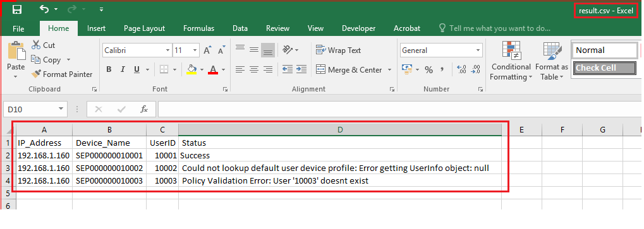Image resolution: width=644 pixels, height=229 pixels.
Task: Paste clipboard contents with the Paste icon
Action: coord(16,51)
